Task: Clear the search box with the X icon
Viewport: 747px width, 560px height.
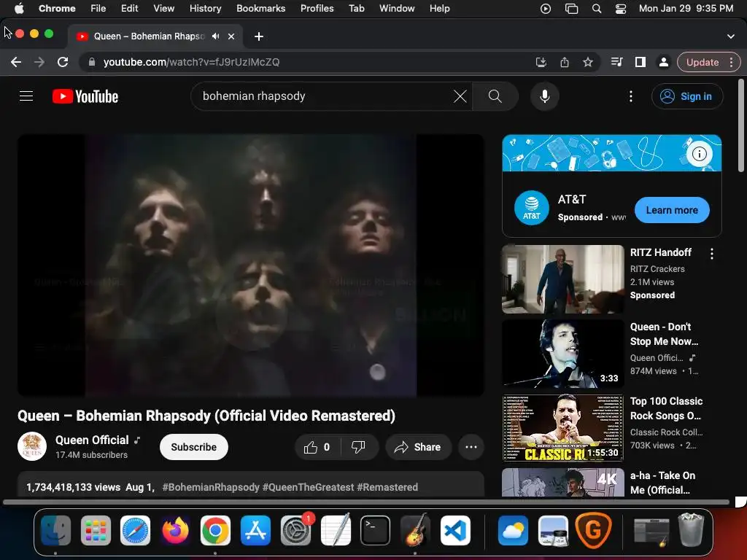Action: click(x=460, y=96)
